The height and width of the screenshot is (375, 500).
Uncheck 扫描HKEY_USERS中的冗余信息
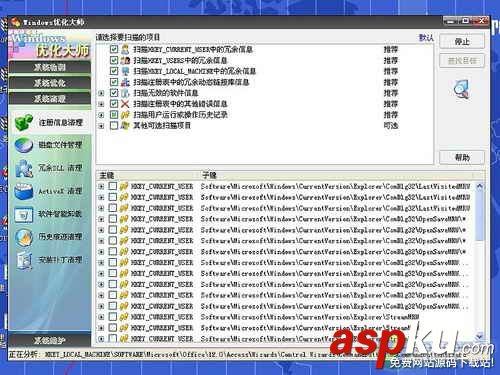click(x=114, y=60)
